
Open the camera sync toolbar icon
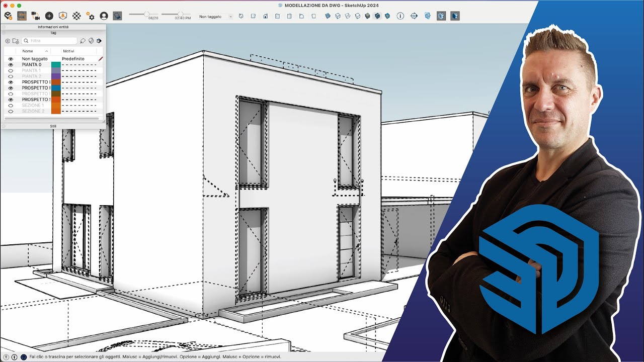35,16
